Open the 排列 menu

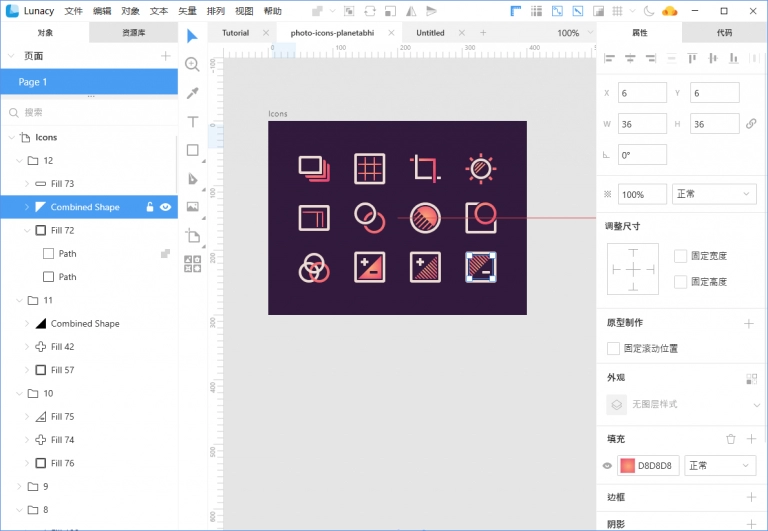(x=216, y=11)
